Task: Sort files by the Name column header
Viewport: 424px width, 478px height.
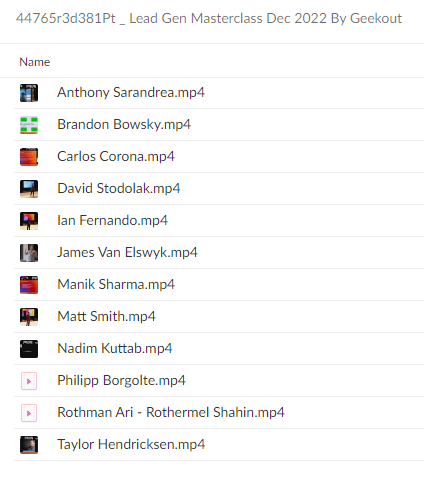Action: point(35,62)
